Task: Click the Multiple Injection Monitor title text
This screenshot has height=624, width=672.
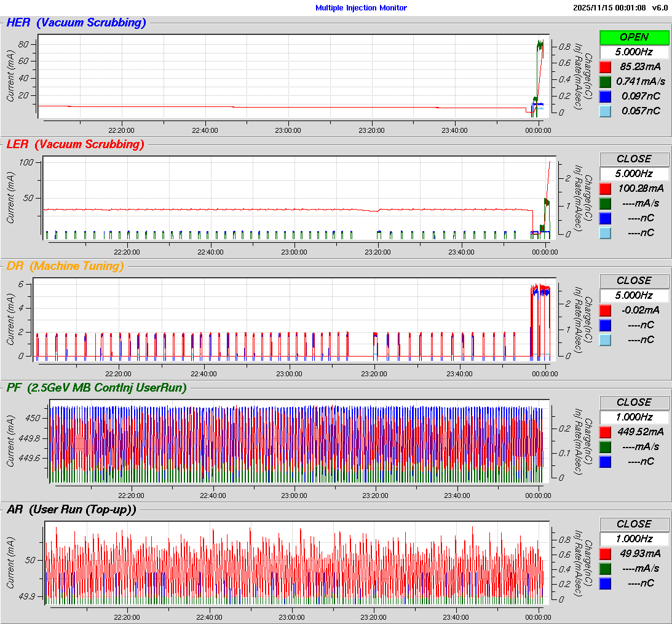Action: [x=361, y=8]
